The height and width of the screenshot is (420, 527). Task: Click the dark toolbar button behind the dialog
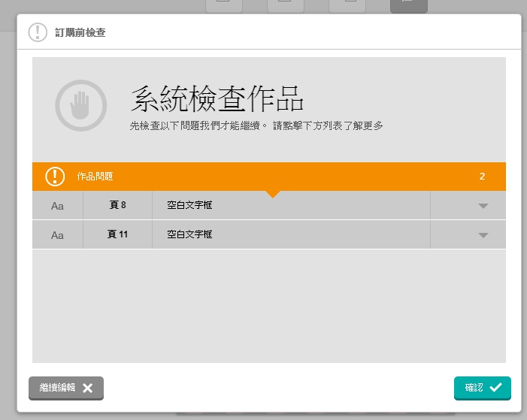(408, 5)
